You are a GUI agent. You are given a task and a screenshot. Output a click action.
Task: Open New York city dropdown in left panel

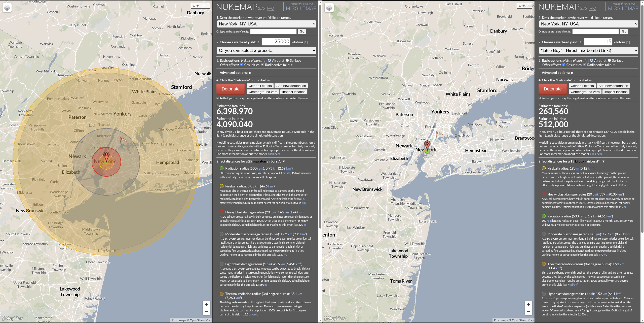pyautogui.click(x=266, y=24)
